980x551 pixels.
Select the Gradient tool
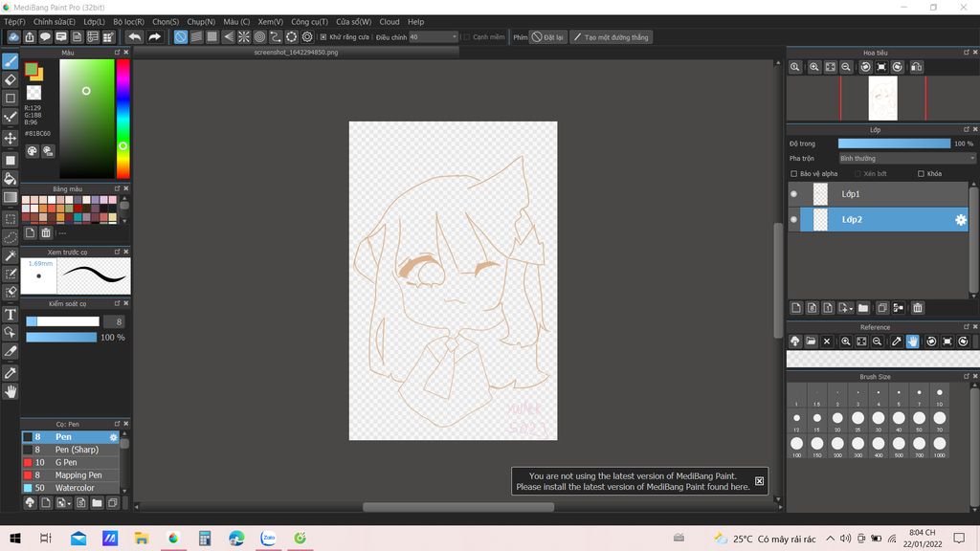pos(10,197)
